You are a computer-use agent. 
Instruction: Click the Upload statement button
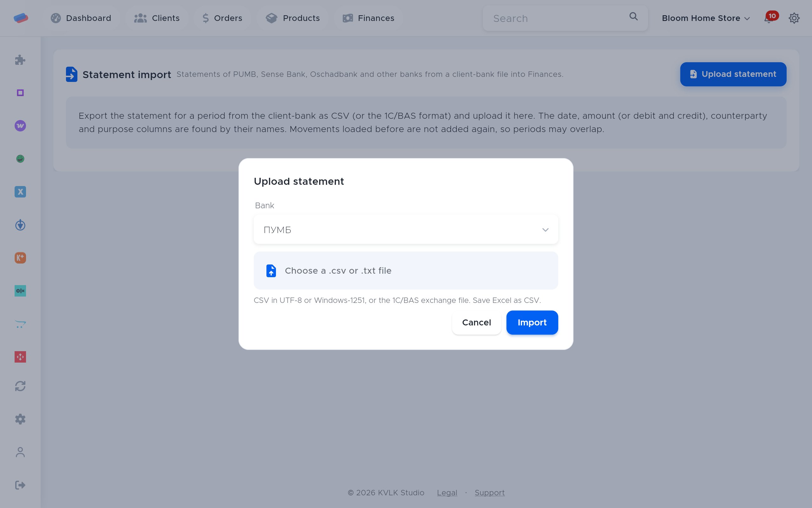coord(733,74)
